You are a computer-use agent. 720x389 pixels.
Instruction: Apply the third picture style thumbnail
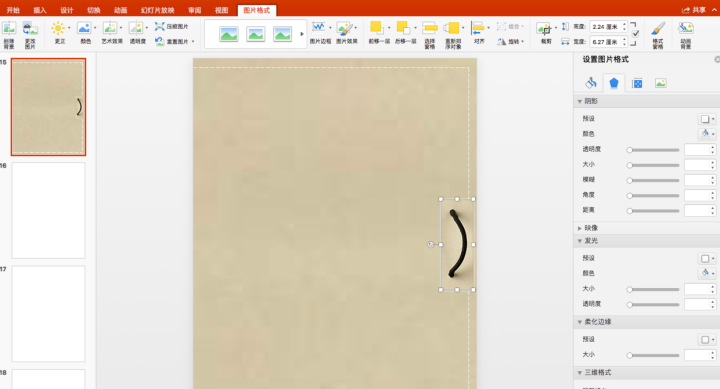(x=282, y=34)
